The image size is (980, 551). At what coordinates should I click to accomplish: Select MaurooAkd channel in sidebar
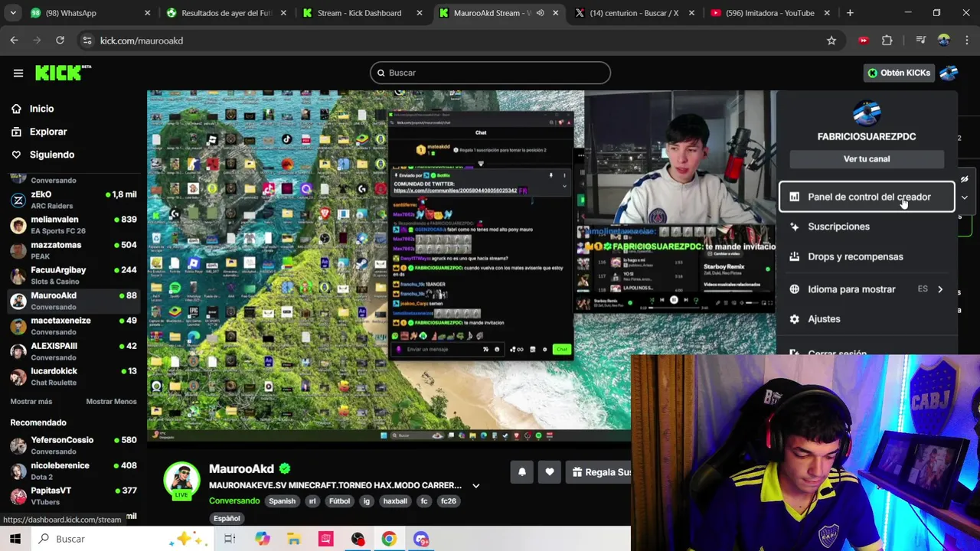coord(73,301)
